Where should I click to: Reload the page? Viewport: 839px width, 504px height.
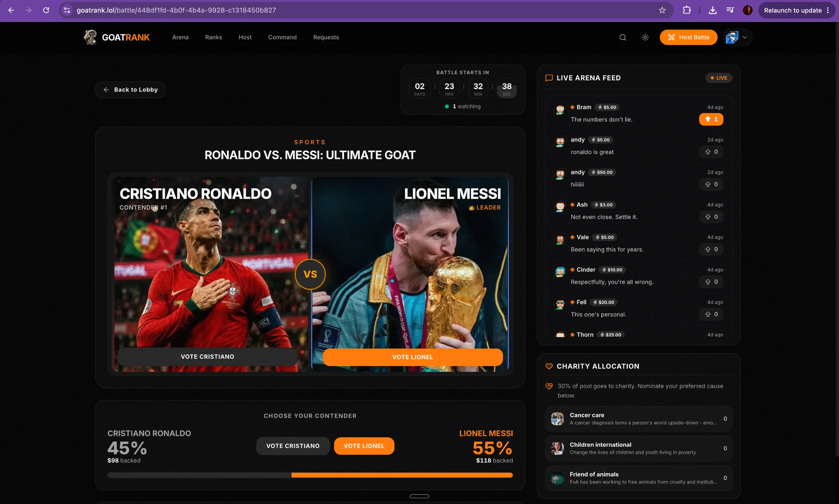click(x=46, y=10)
